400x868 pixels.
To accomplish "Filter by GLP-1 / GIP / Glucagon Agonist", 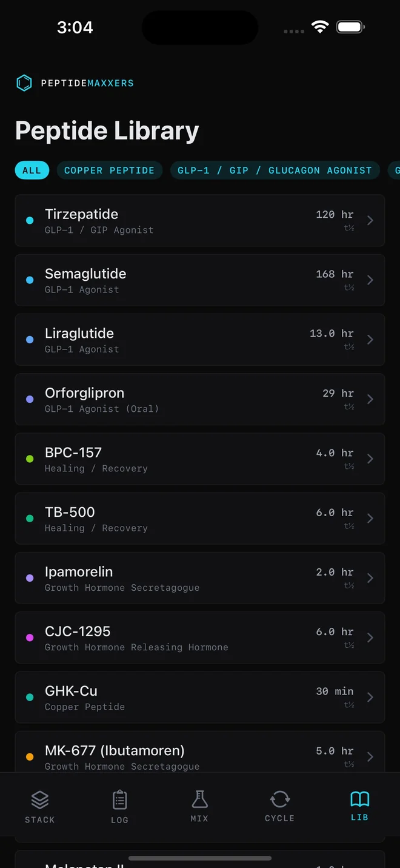I will click(275, 170).
